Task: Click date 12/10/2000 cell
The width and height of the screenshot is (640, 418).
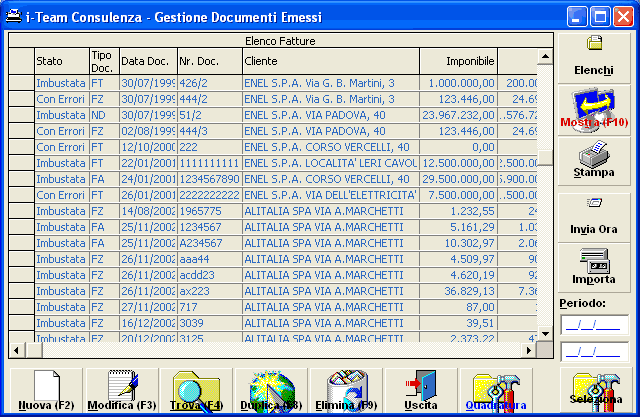Action: click(x=149, y=147)
